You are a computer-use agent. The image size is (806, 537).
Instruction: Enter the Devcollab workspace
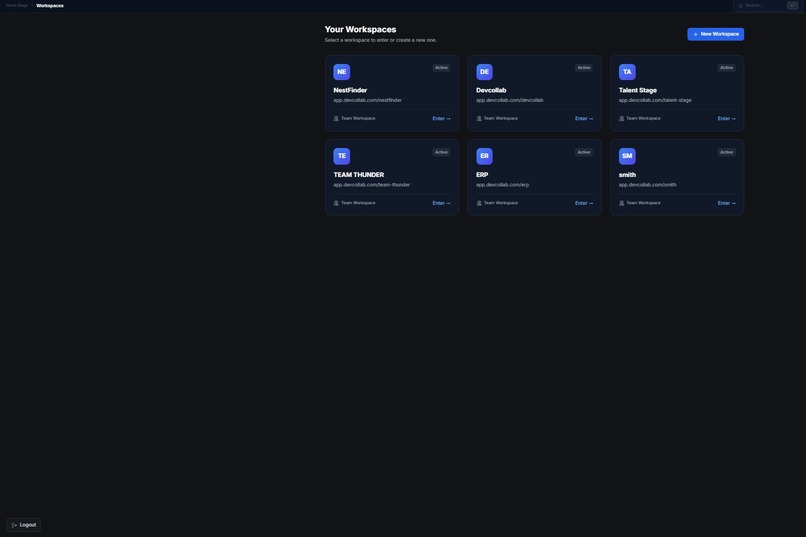coord(584,119)
